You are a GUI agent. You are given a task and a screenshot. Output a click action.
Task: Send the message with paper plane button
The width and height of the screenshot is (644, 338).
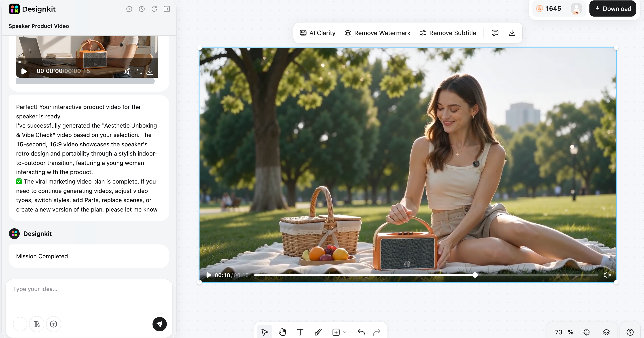point(159,324)
